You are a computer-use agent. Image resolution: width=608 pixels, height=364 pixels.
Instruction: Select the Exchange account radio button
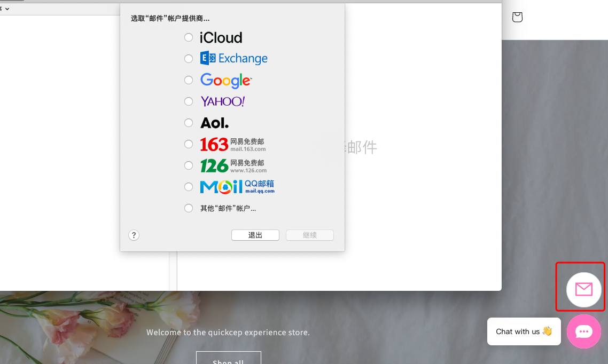coord(189,59)
